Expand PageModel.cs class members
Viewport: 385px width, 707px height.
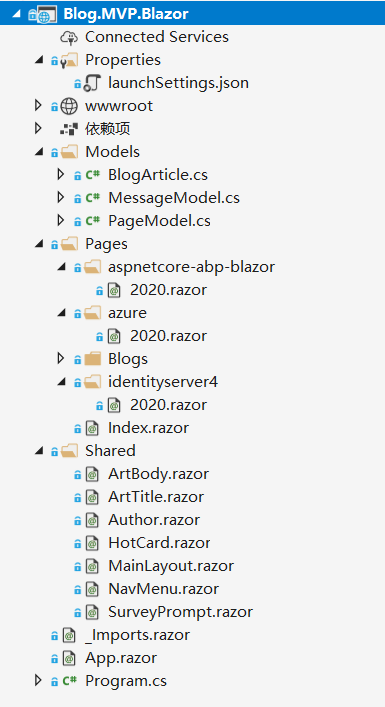click(x=61, y=220)
